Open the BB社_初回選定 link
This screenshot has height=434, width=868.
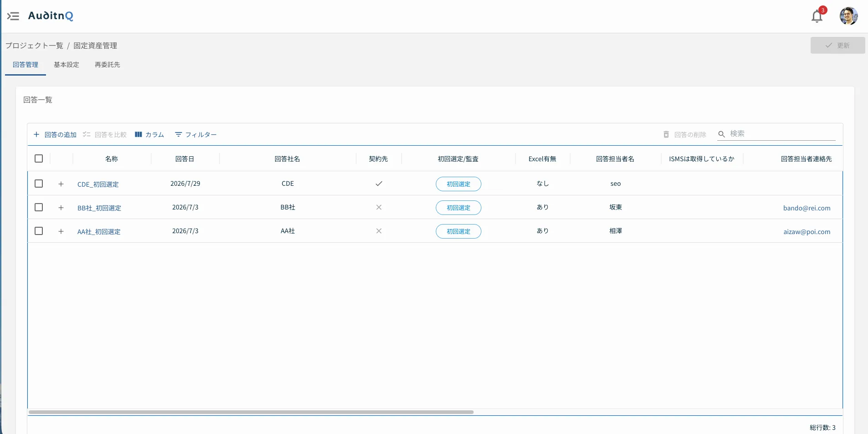[99, 208]
